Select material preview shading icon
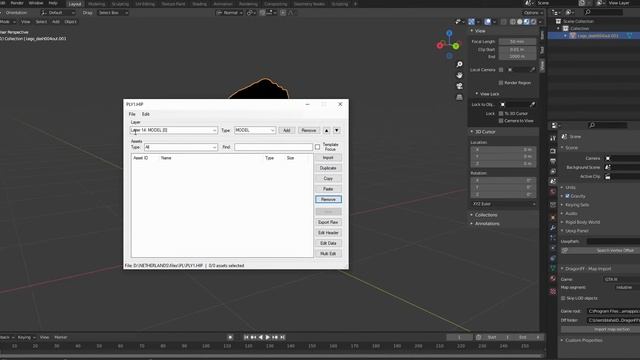 [x=527, y=22]
